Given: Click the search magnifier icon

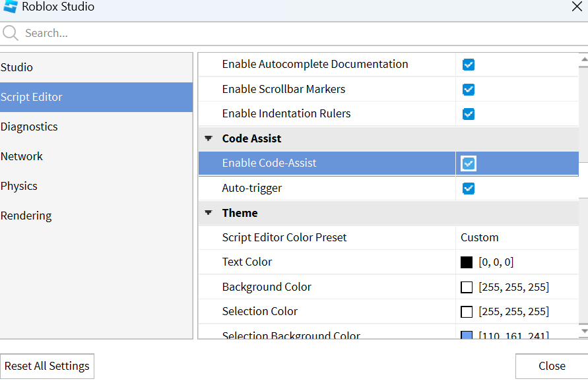Looking at the screenshot, I should point(11,33).
